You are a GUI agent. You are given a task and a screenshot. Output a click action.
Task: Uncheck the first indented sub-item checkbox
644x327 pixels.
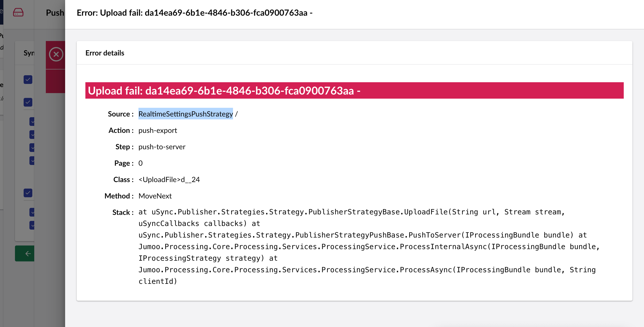[x=32, y=122]
